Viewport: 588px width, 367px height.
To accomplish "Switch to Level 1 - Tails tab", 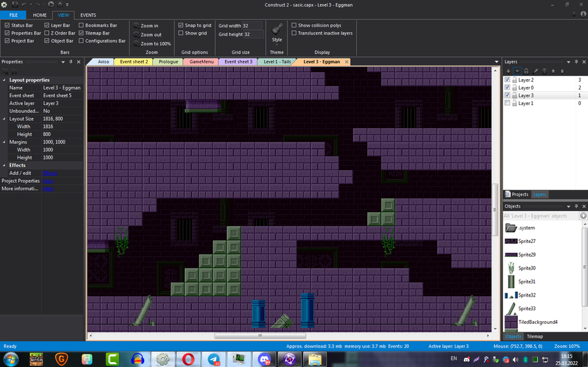I will coord(277,62).
